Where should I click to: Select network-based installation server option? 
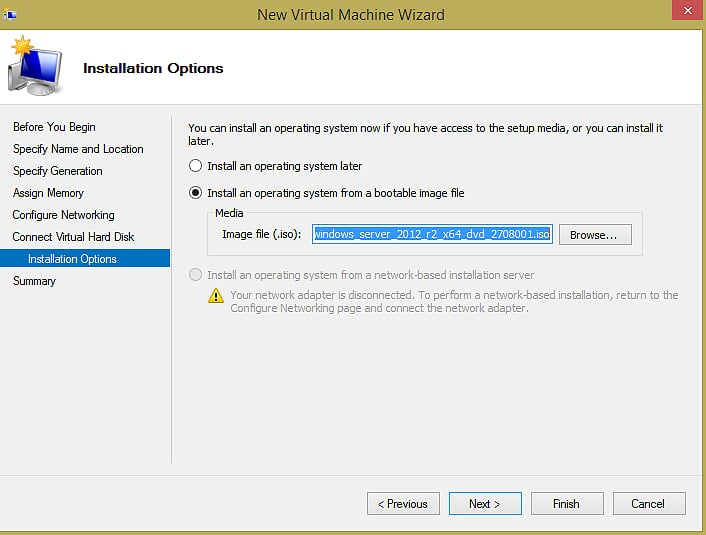click(196, 275)
